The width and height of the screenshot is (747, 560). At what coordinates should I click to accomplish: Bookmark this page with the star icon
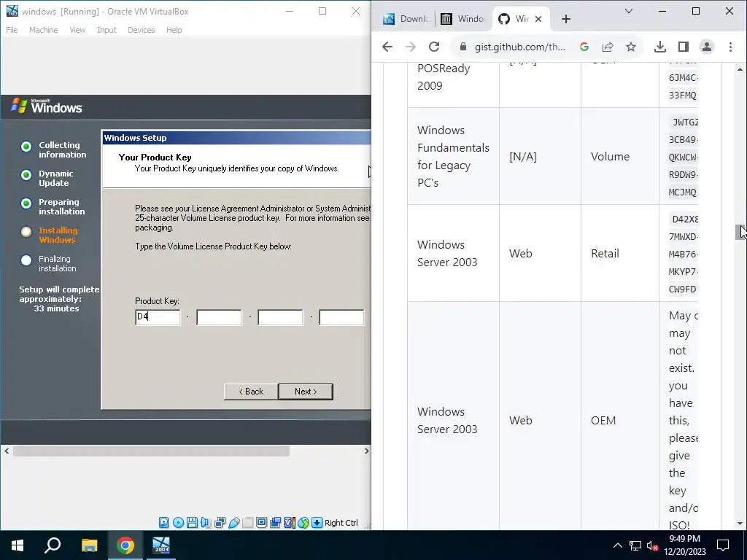pyautogui.click(x=631, y=47)
